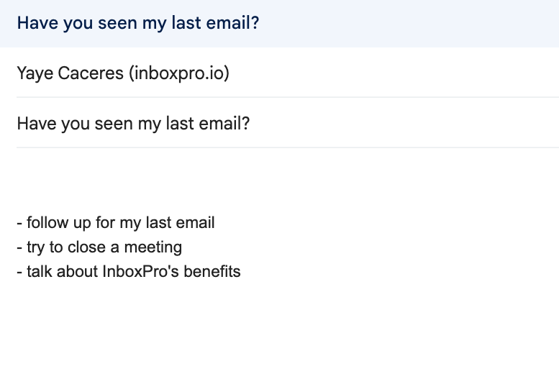Place cursor on 'try to close a meeting' line
Image resolution: width=559 pixels, height=392 pixels.
pos(99,247)
